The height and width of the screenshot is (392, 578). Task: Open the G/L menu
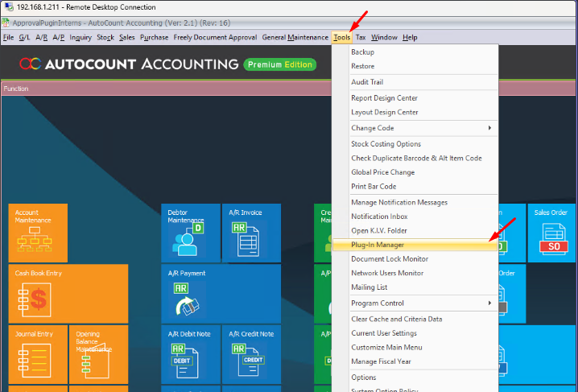[x=24, y=37]
